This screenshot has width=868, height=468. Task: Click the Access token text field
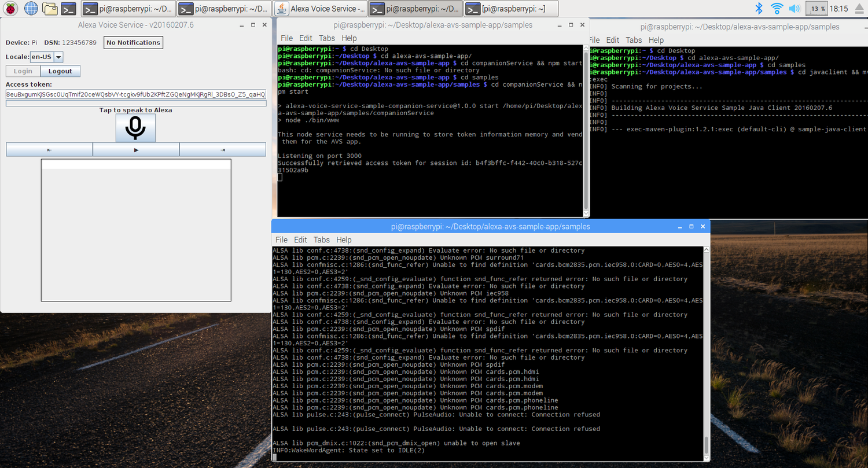tap(136, 94)
